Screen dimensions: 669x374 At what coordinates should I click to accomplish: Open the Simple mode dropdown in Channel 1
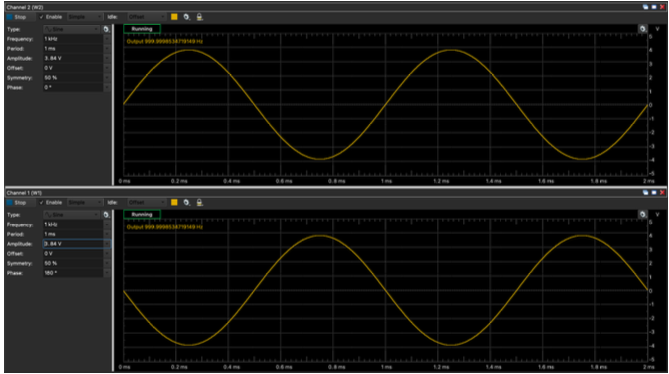85,202
